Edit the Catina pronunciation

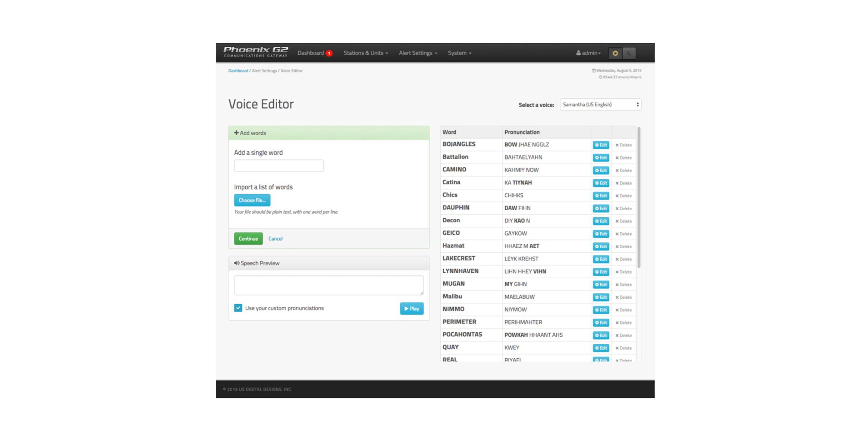pos(601,183)
